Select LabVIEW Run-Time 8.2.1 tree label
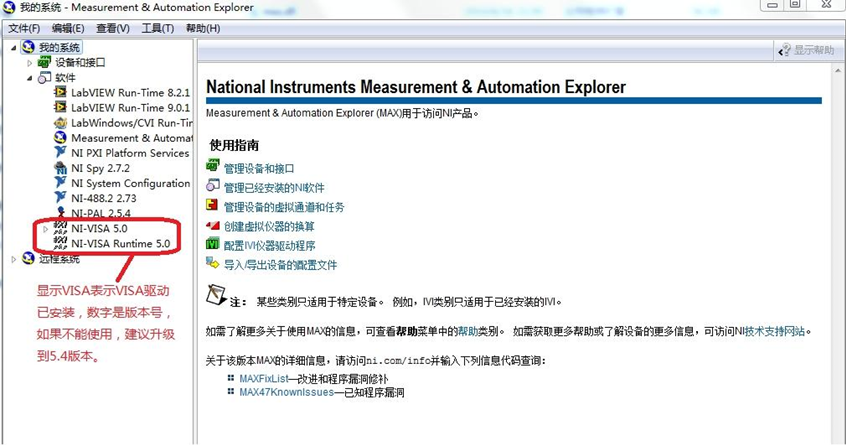Image resolution: width=846 pixels, height=445 pixels. point(131,92)
